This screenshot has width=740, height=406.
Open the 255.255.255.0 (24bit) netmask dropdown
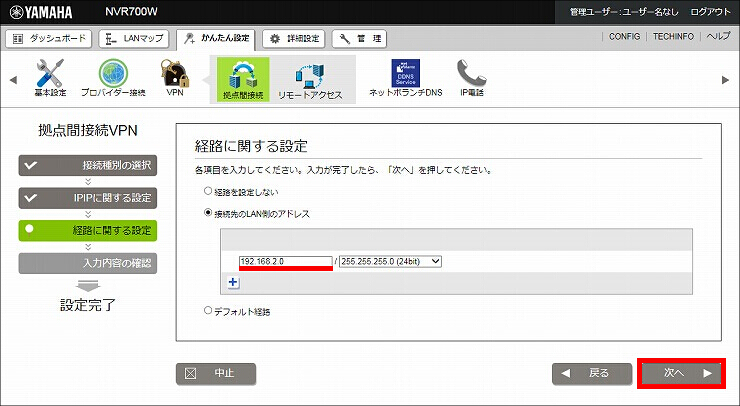(x=390, y=261)
